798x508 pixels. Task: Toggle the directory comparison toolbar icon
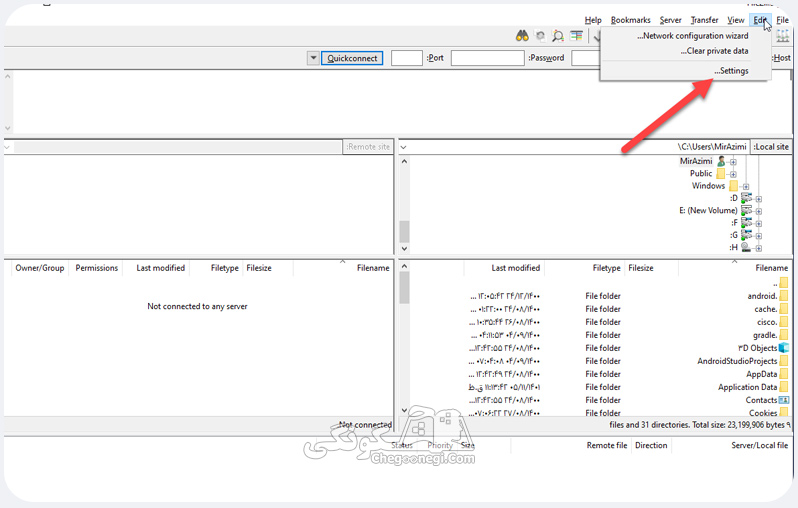(x=576, y=36)
